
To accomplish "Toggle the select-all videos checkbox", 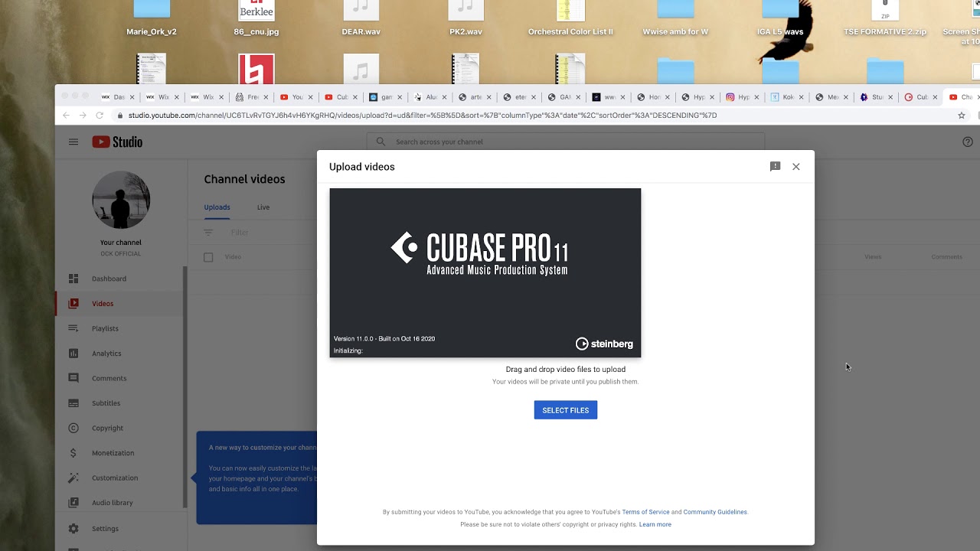I will 208,257.
